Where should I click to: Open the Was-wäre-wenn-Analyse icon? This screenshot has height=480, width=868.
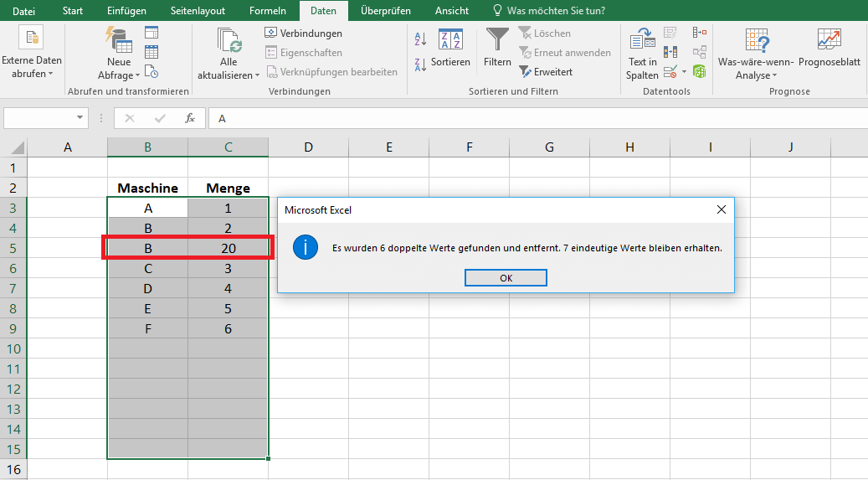point(756,40)
